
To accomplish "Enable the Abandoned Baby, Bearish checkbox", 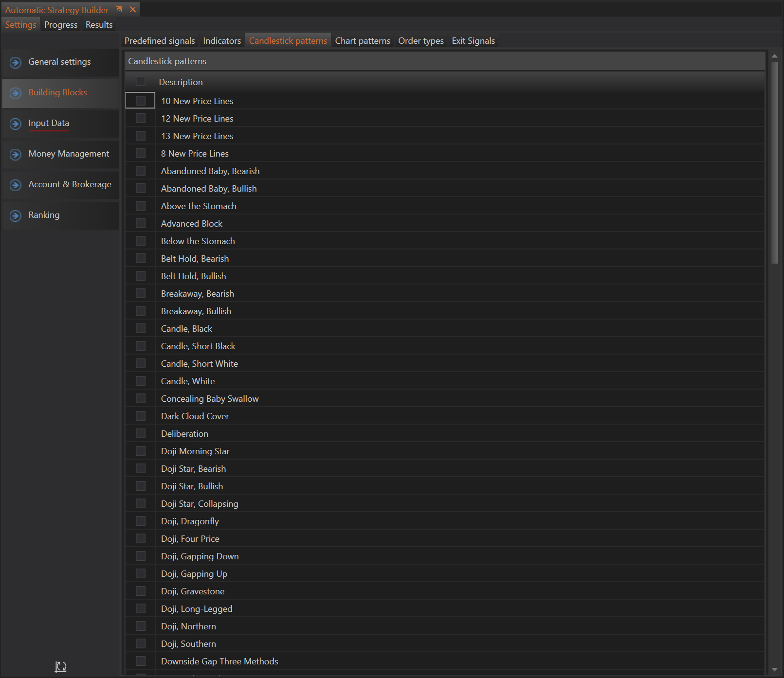I will [141, 171].
